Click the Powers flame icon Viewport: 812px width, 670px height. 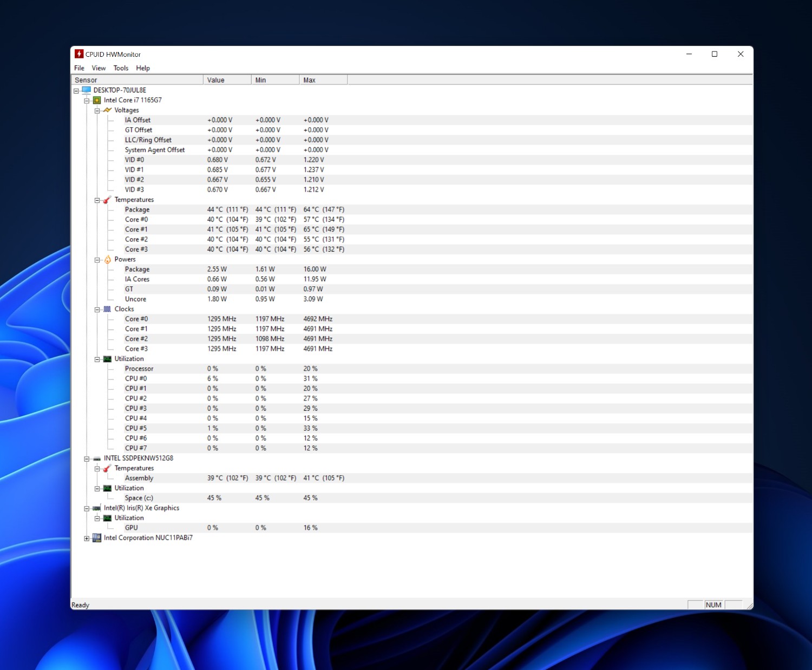pos(107,260)
